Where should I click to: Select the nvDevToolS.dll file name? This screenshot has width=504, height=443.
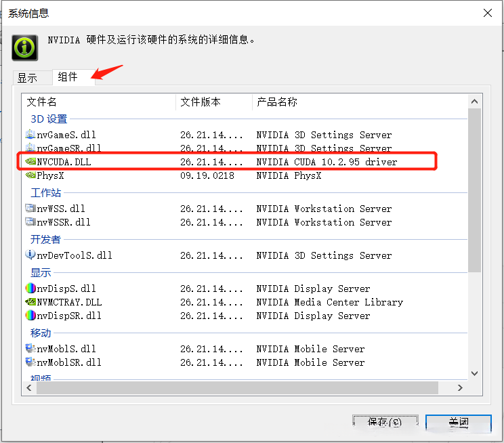[75, 255]
